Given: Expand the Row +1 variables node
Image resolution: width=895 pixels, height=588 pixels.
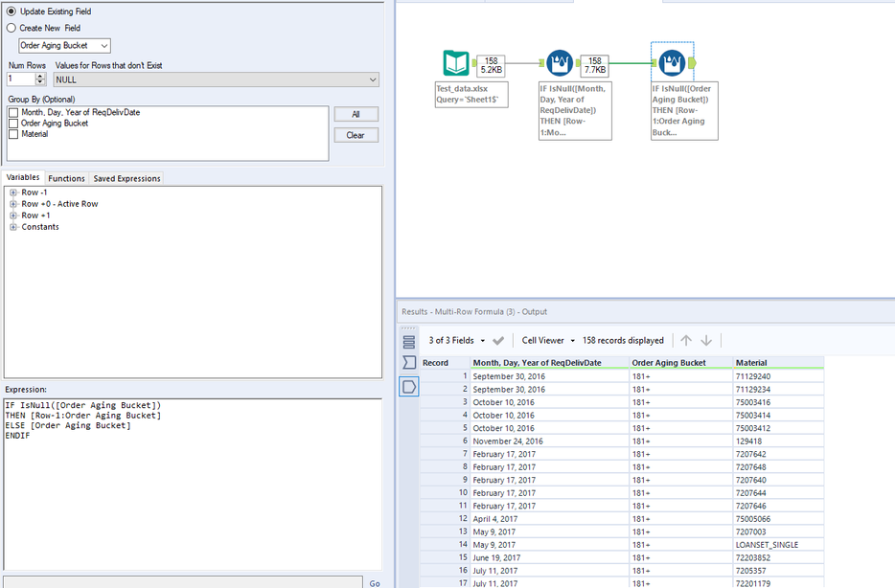Looking at the screenshot, I should (x=13, y=215).
